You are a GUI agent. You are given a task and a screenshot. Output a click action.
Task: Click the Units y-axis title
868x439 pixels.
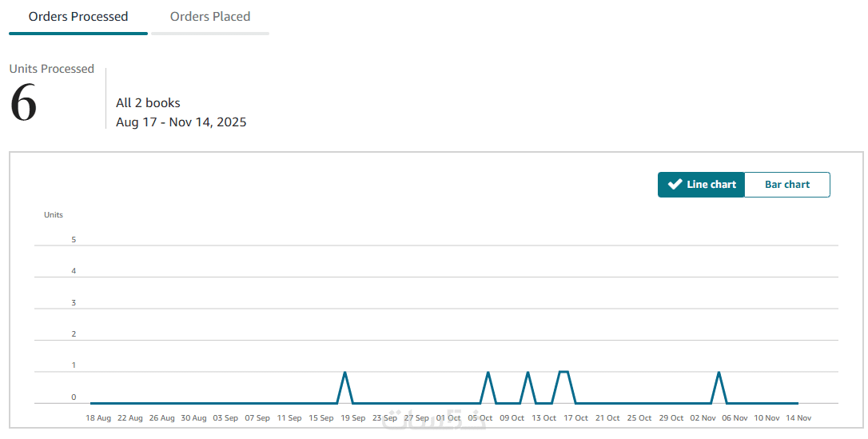(54, 215)
